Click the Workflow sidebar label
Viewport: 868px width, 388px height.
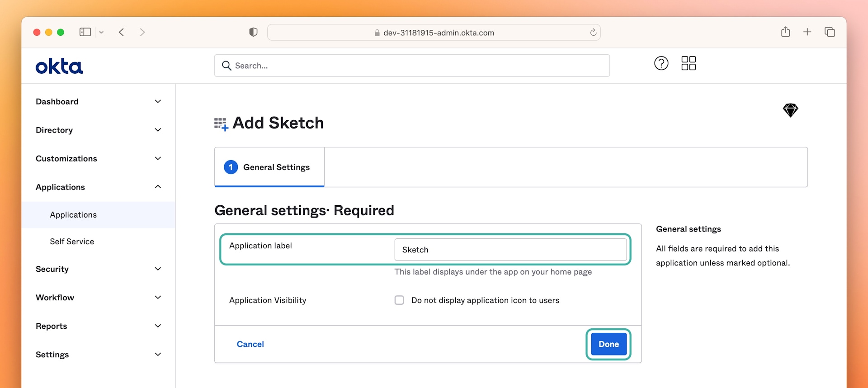point(55,298)
